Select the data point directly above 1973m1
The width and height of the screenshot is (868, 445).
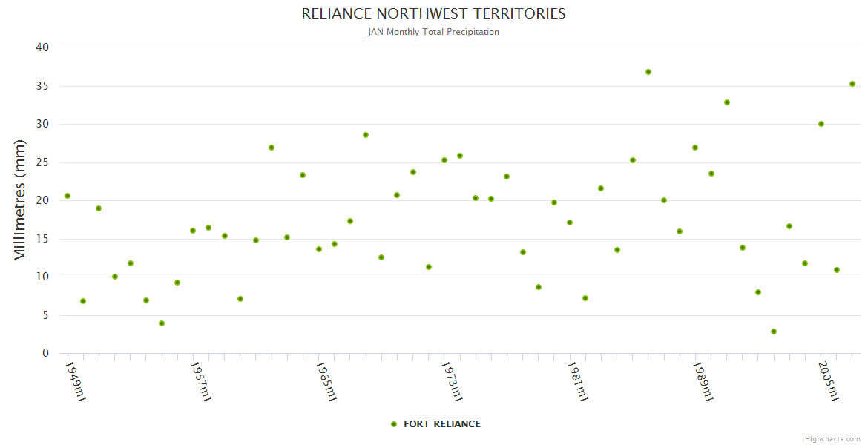(x=444, y=160)
